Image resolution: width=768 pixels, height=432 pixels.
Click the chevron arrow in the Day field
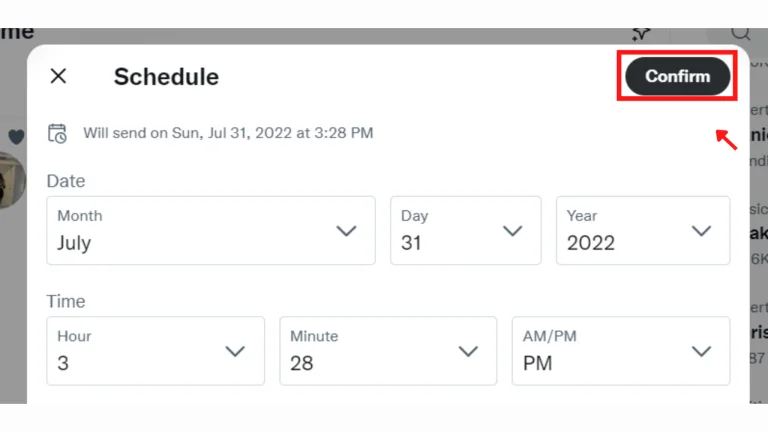[513, 231]
